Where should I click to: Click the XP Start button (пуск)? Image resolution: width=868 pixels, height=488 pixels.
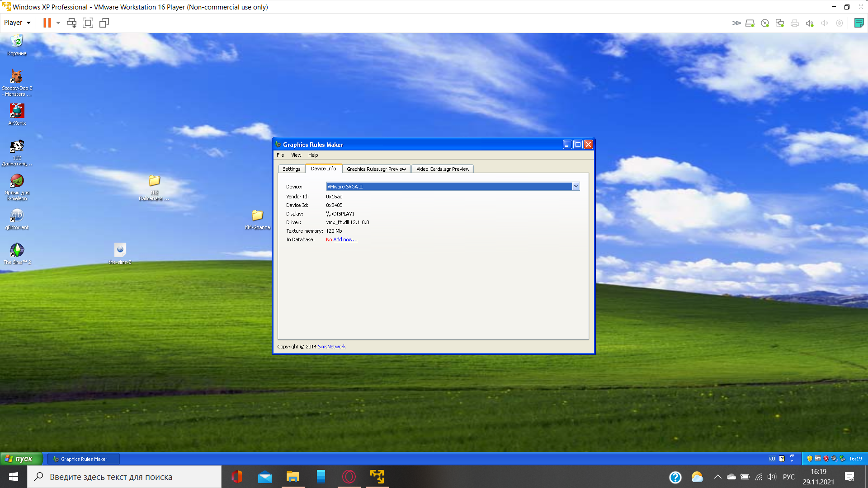pos(20,459)
